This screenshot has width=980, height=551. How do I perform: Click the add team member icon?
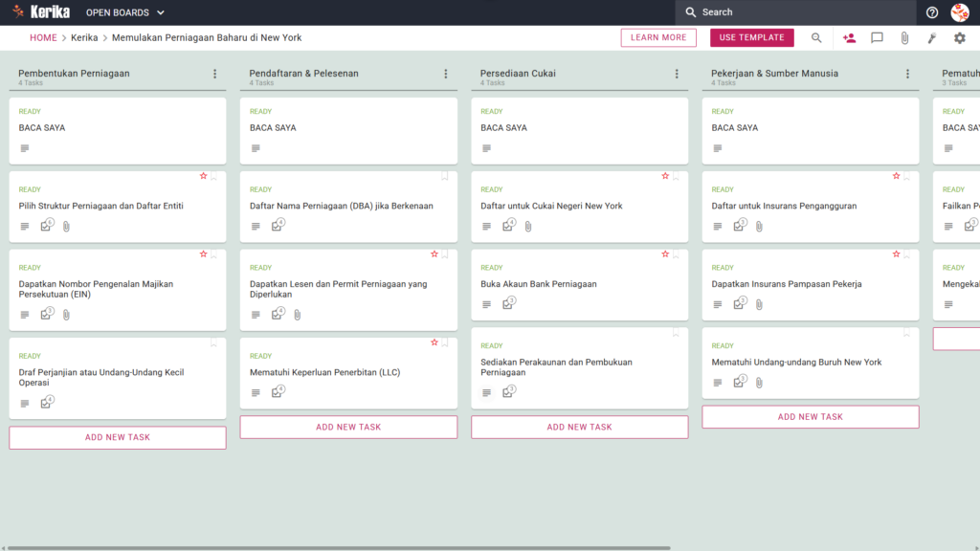pyautogui.click(x=849, y=38)
